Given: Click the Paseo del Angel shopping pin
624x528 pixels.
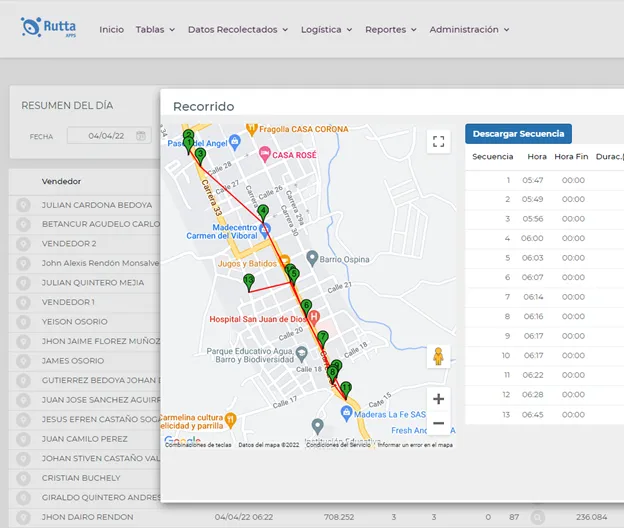Looking at the screenshot, I should pyautogui.click(x=235, y=142).
